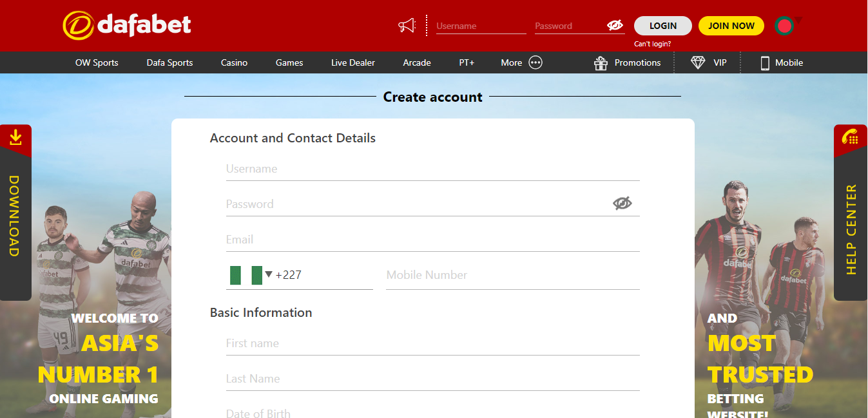
Task: Expand the More navigation menu
Action: pos(512,62)
